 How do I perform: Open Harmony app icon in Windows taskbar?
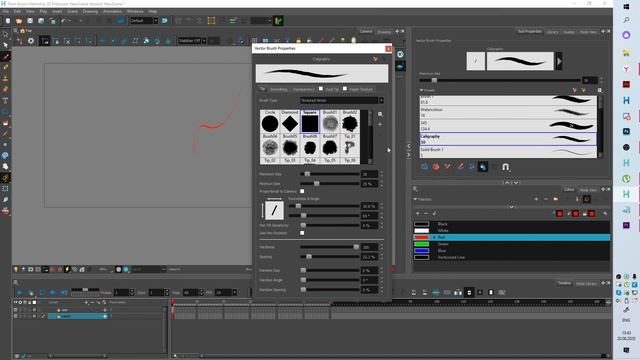(x=626, y=194)
